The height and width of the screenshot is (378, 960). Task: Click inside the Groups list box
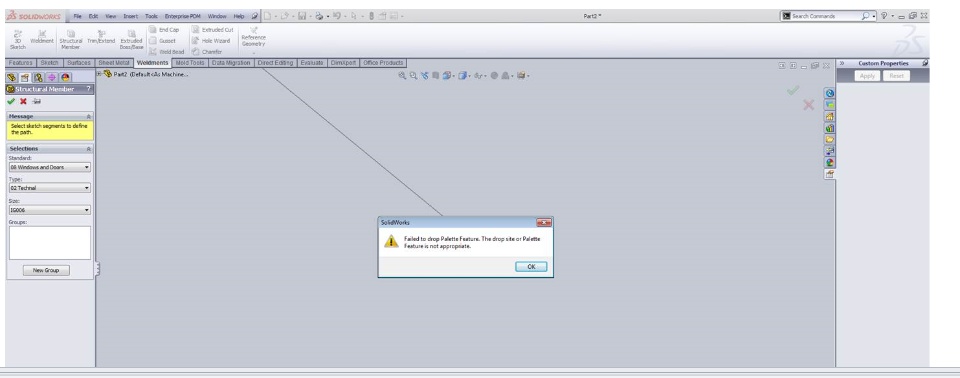50,243
